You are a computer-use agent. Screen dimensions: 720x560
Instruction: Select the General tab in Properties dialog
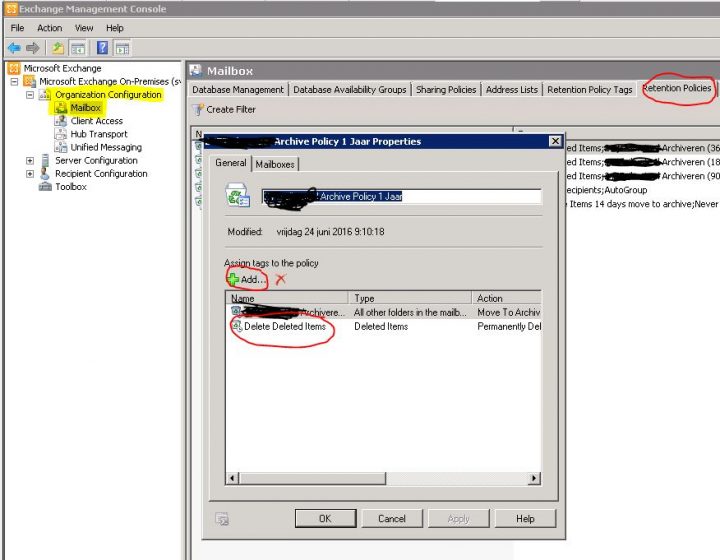click(x=231, y=163)
